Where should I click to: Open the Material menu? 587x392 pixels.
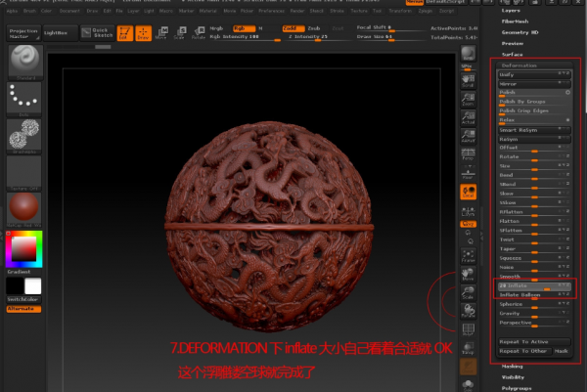(x=207, y=11)
